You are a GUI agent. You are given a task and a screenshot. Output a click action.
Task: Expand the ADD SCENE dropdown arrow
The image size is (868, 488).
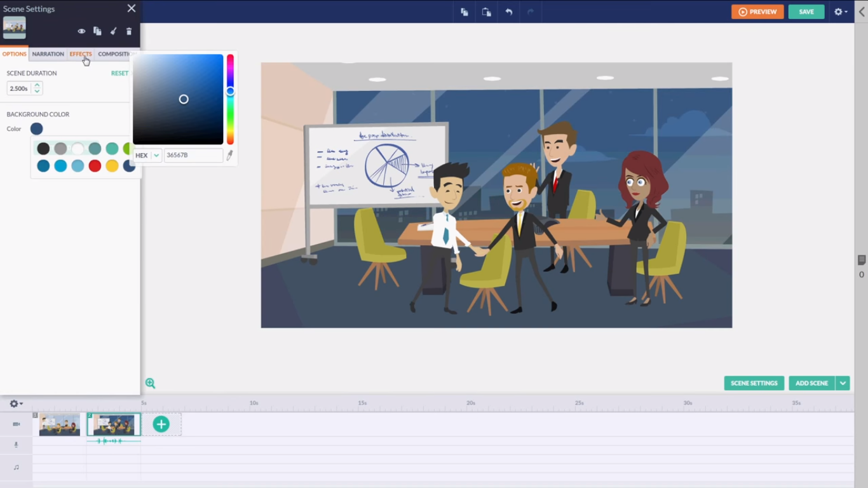(843, 383)
